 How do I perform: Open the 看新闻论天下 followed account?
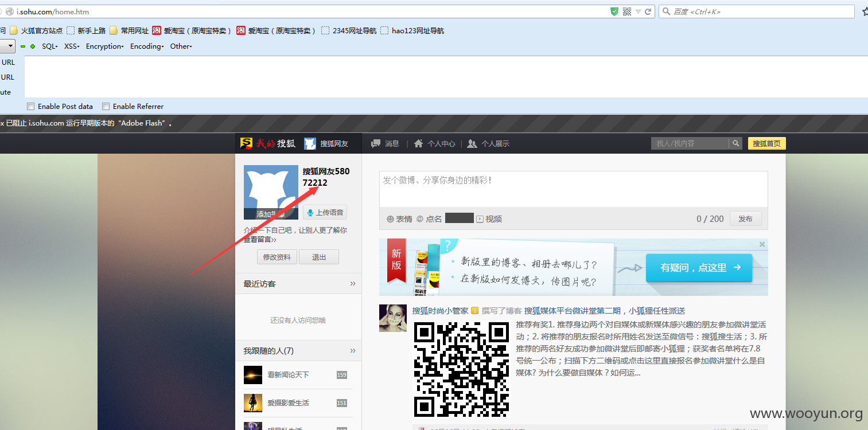(288, 375)
